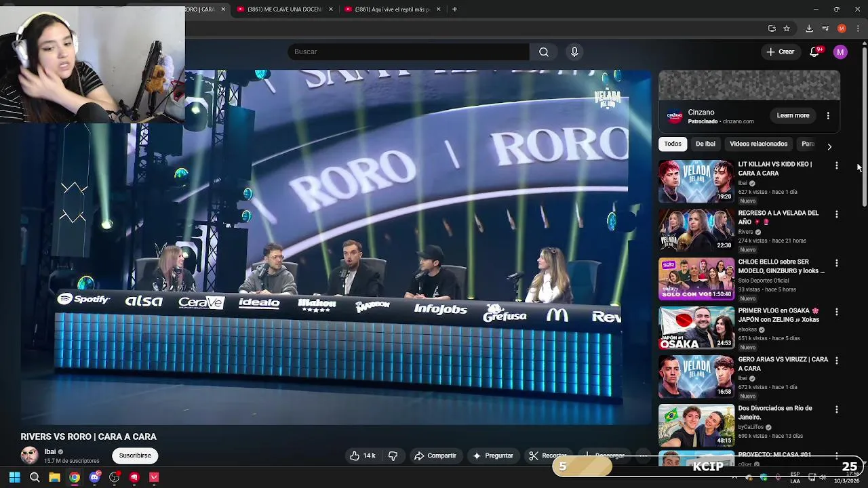Open options menu for Cinzano ad
This screenshot has height=488, width=868.
click(828, 116)
